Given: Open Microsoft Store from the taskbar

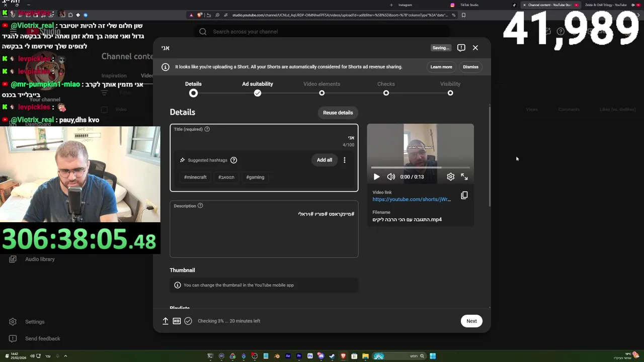Looking at the screenshot, I should (x=354, y=356).
